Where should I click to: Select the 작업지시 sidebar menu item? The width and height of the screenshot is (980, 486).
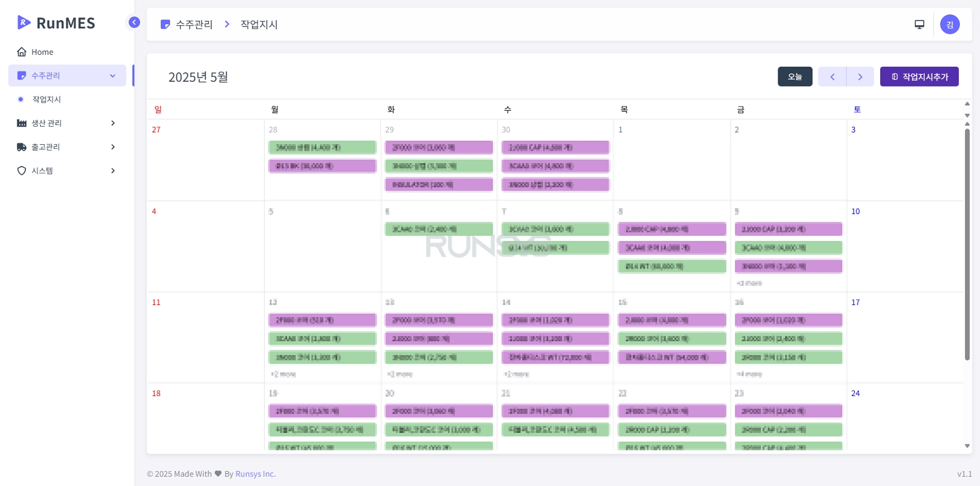tap(47, 99)
